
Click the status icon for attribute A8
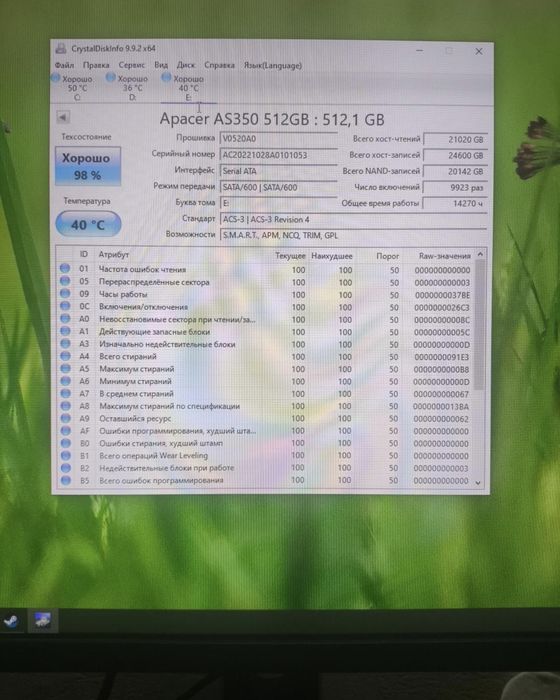click(x=65, y=406)
